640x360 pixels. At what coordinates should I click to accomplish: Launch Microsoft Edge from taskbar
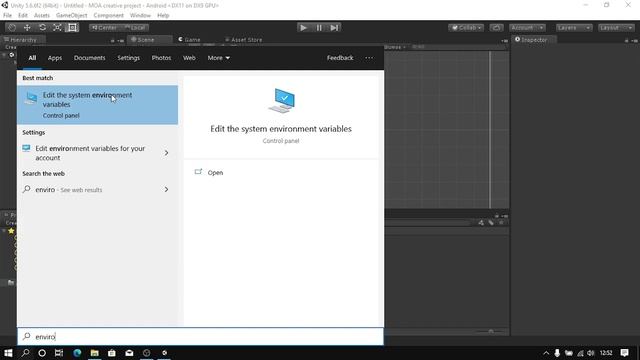click(x=77, y=353)
